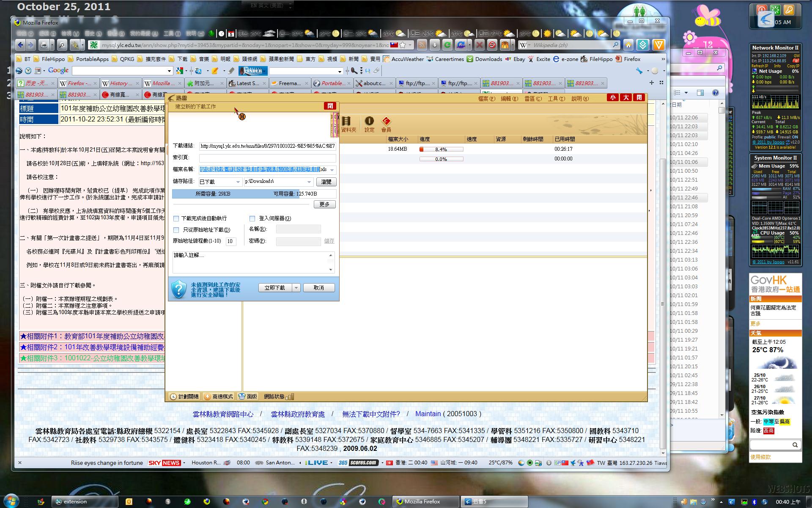
Task: Open Xunlei 工具(T) menu
Action: [556, 99]
